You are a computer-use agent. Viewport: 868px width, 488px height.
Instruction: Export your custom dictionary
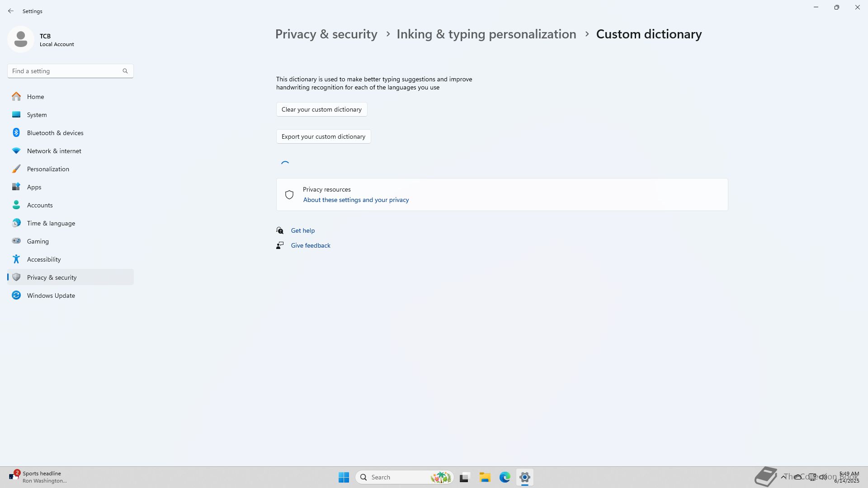pyautogui.click(x=323, y=136)
